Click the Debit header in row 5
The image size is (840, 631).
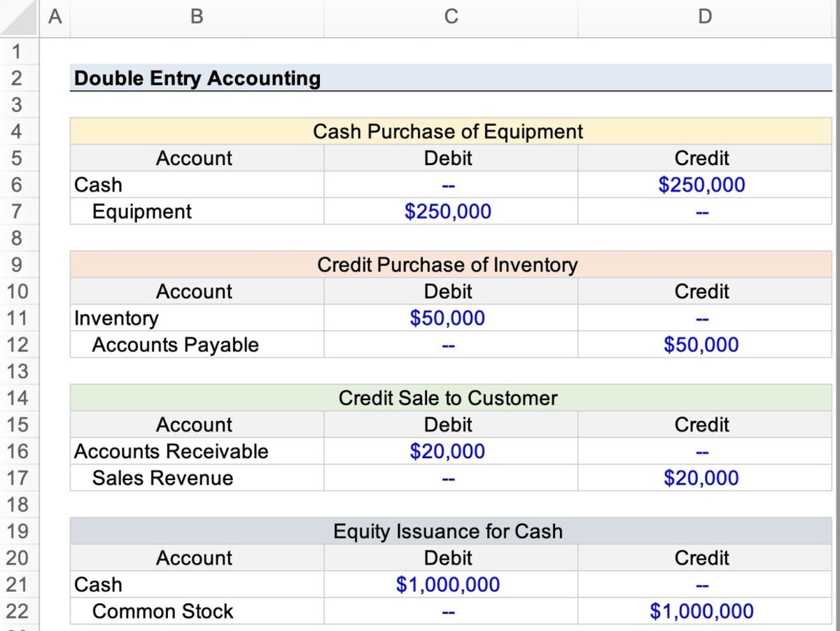tap(451, 158)
